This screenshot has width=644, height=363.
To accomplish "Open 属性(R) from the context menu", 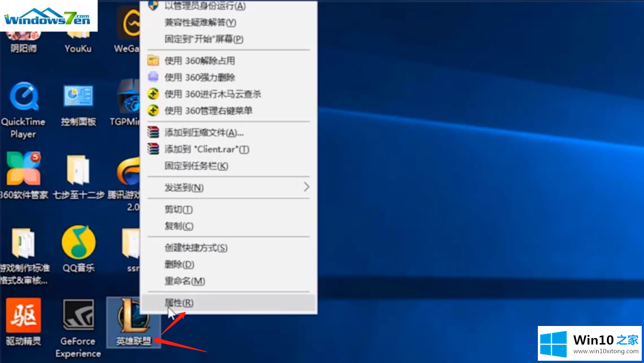I will coord(229,302).
